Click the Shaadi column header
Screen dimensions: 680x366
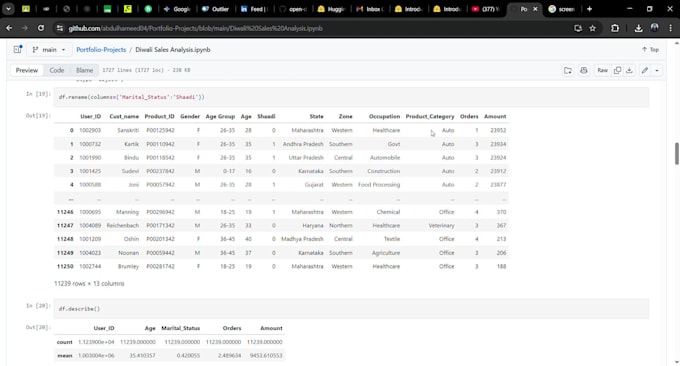pyautogui.click(x=266, y=116)
